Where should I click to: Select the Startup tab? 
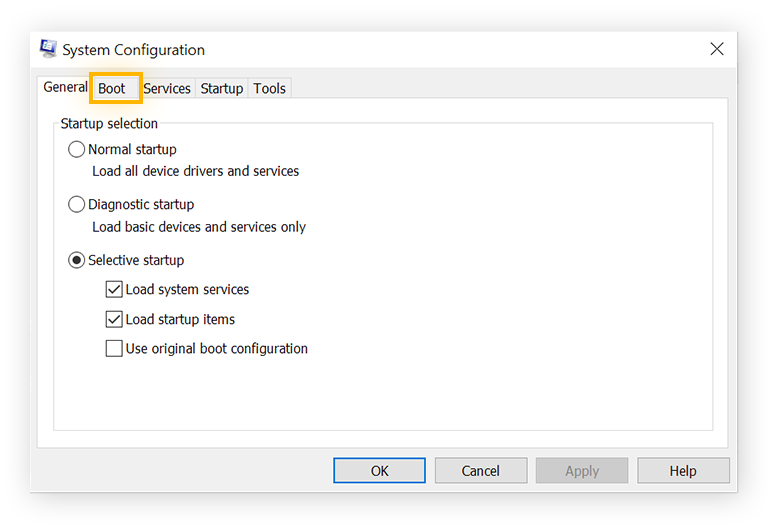point(222,88)
